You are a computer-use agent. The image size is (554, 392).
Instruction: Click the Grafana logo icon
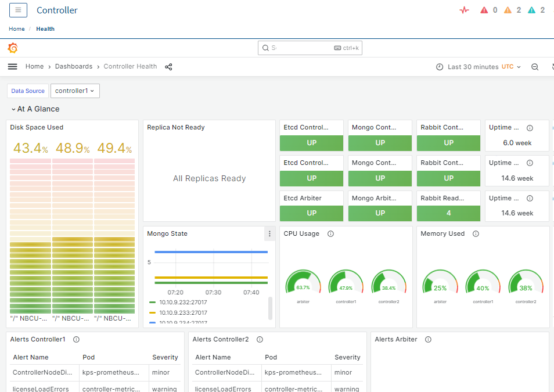[x=13, y=48]
